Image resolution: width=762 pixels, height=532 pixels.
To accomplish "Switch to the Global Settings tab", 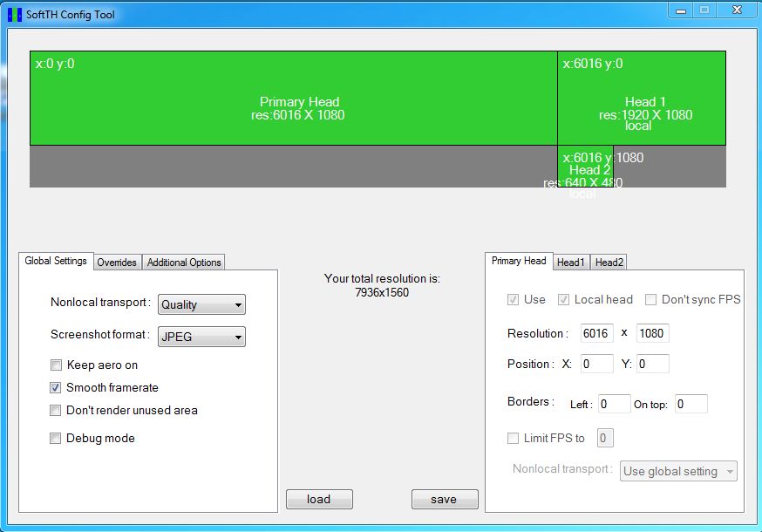I will click(x=56, y=261).
